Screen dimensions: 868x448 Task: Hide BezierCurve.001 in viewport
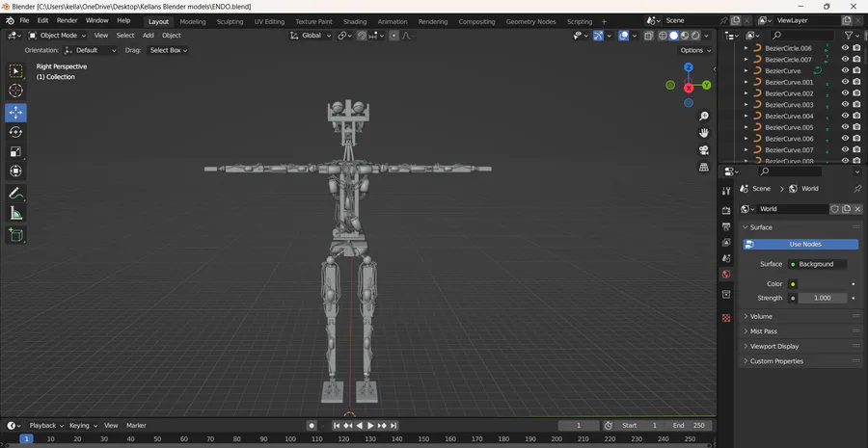(845, 82)
